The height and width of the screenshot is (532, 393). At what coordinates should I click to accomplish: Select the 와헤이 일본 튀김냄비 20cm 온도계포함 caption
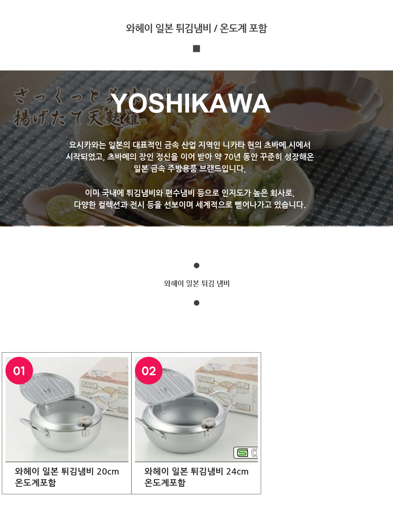67,477
